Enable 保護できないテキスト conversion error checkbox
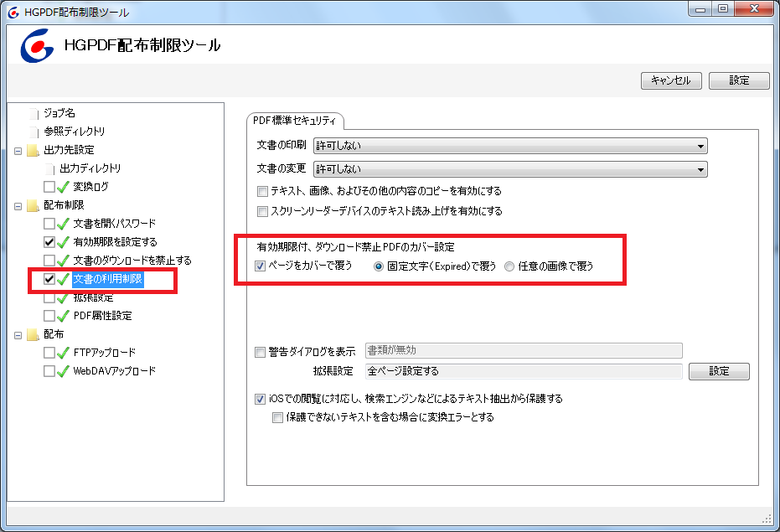This screenshot has width=780, height=532. (277, 417)
